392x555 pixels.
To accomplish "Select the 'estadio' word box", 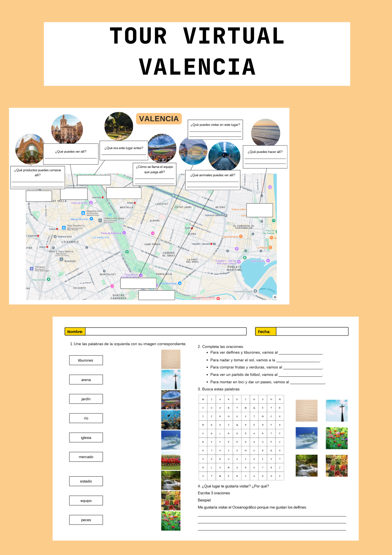I will pos(86,481).
